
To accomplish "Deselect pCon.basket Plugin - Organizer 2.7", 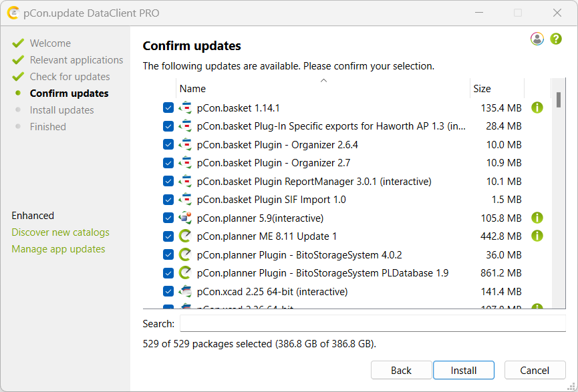I will 168,163.
